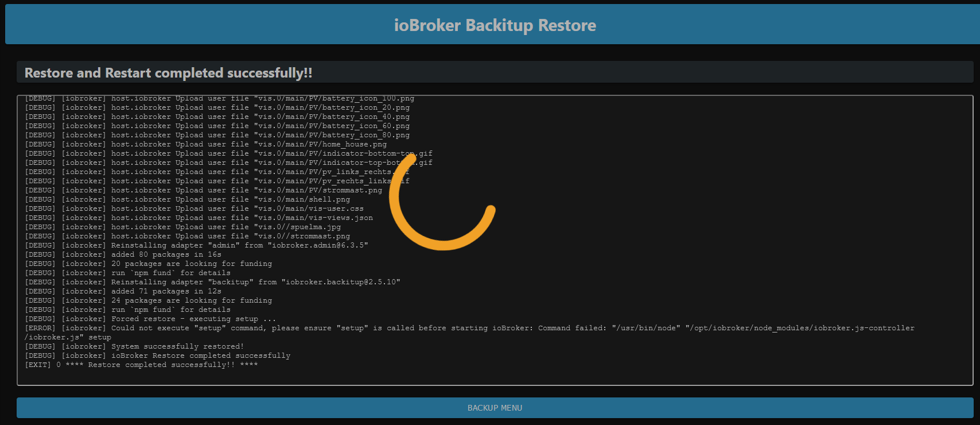Select the battery_icon_20.png upload log line
Viewport: 980px width, 425px height.
(x=217, y=107)
